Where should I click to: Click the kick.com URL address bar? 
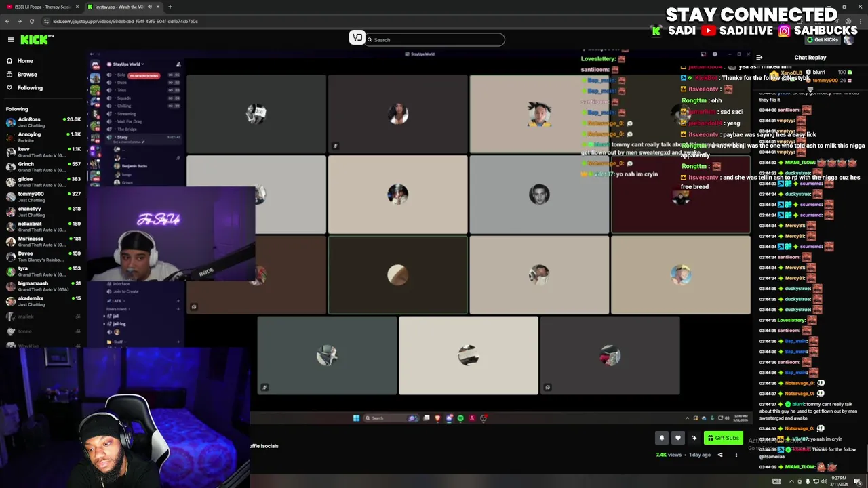pyautogui.click(x=125, y=21)
